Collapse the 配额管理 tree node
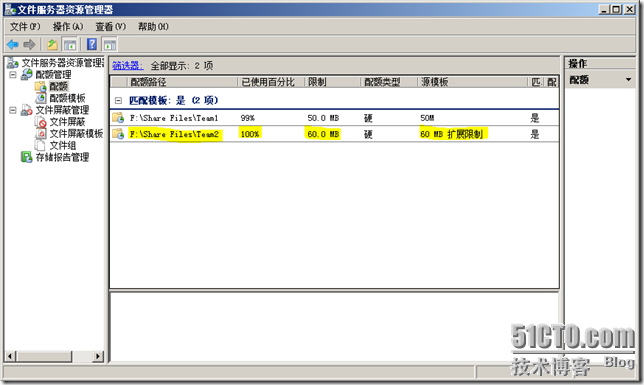Viewport: 644px width, 385px height. 13,74
